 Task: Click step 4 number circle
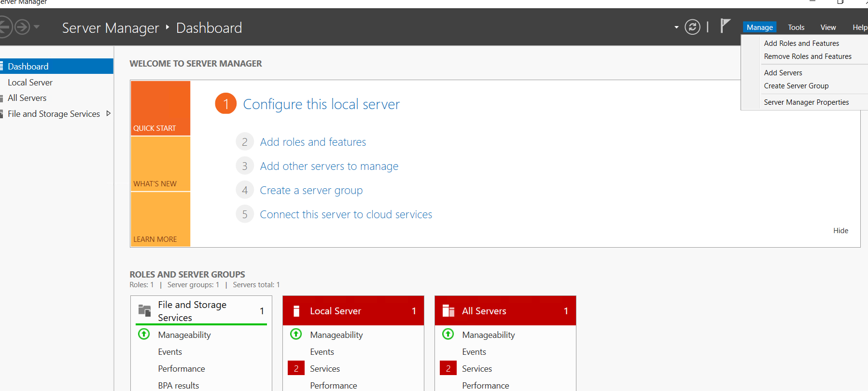[x=245, y=190]
